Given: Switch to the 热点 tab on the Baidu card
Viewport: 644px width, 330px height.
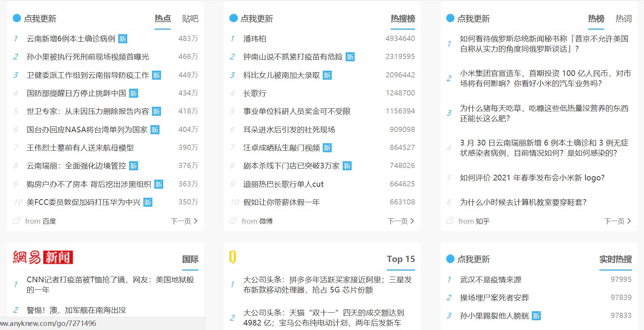Looking at the screenshot, I should [163, 19].
